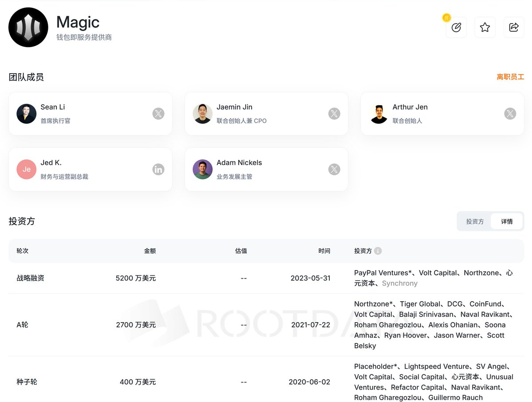This screenshot has width=532, height=402.
Task: Click the share icon button
Action: click(514, 28)
